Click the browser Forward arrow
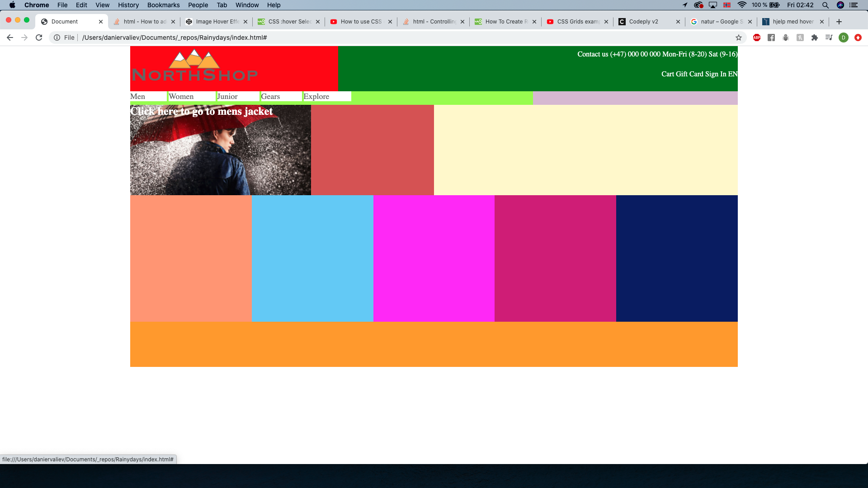The width and height of the screenshot is (868, 488). tap(24, 38)
